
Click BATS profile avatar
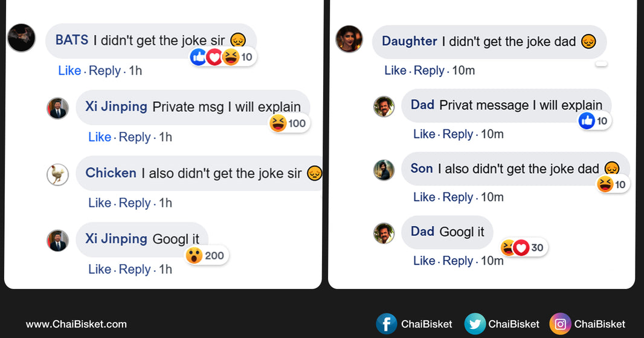click(21, 38)
